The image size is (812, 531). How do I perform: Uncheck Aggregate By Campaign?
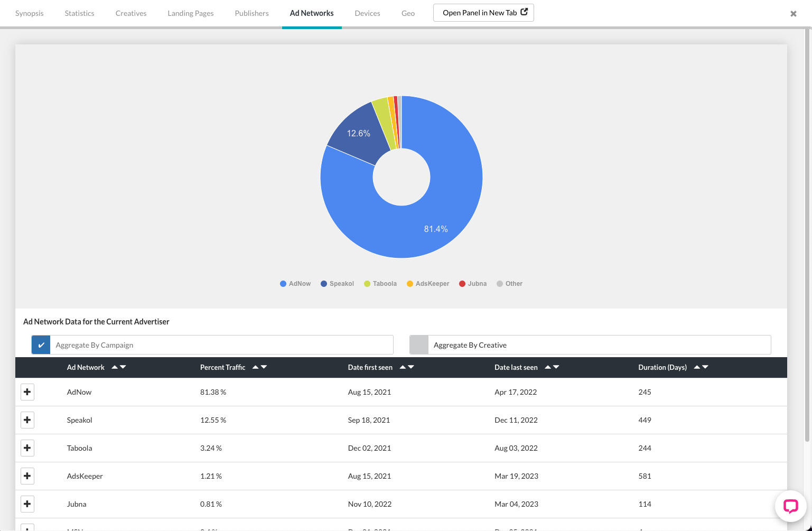(x=41, y=344)
